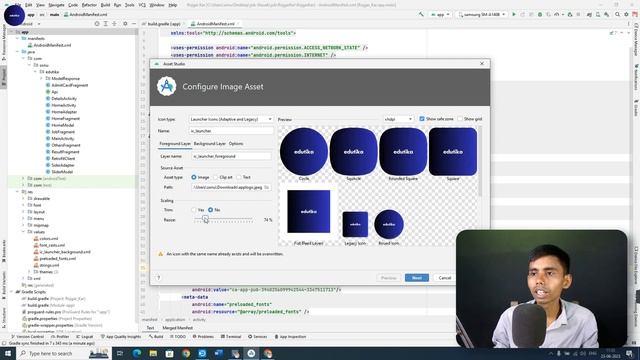The width and height of the screenshot is (640, 360).
Task: Open the Refactor menu
Action: tap(89, 5)
